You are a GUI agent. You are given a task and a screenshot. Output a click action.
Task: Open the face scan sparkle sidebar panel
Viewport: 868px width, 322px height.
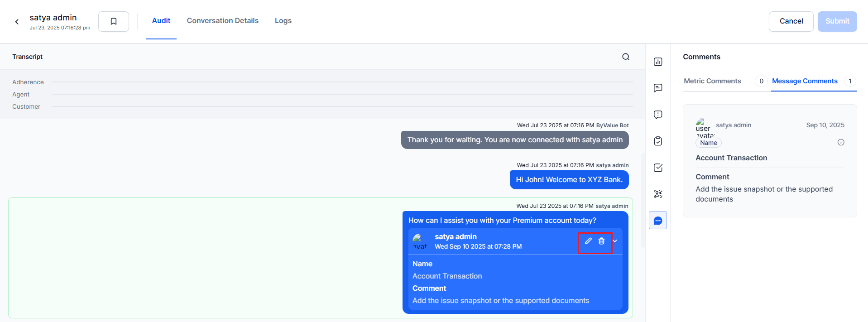(x=658, y=194)
